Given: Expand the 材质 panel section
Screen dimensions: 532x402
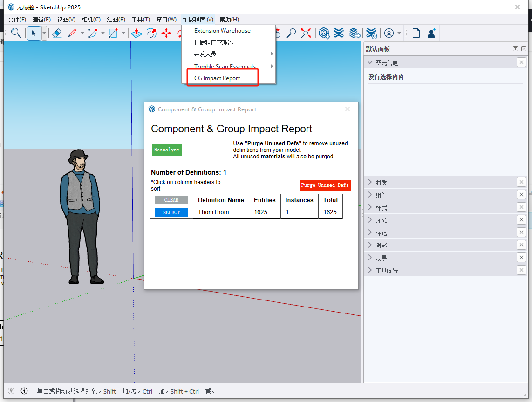Looking at the screenshot, I should coord(370,183).
